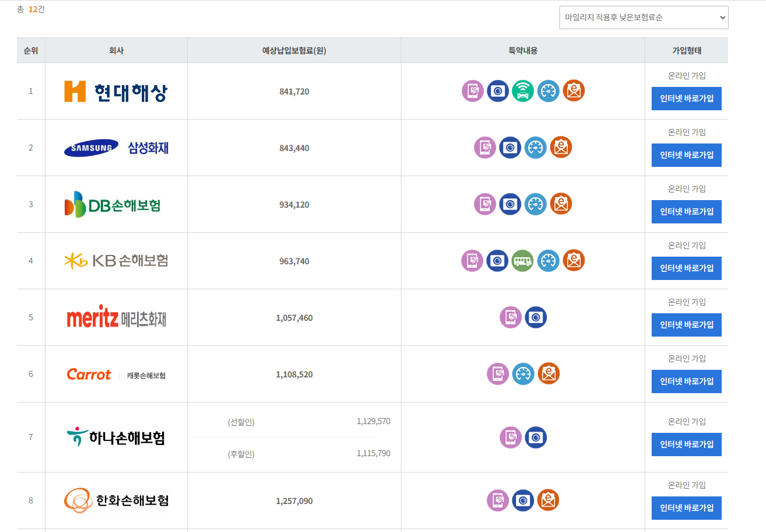Click premium value 1,057,460

294,318
